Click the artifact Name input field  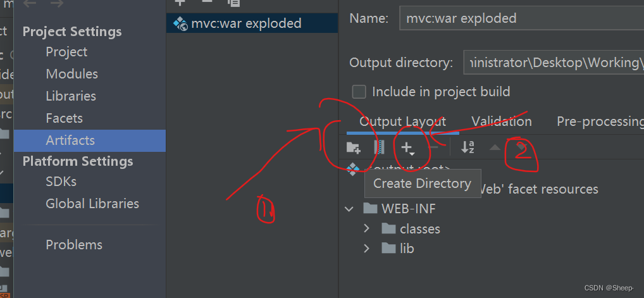tap(522, 18)
